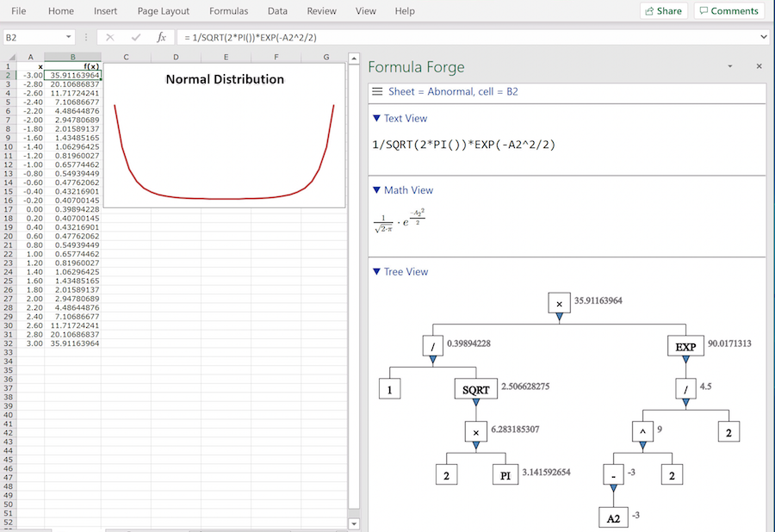Select row 10 header
This screenshot has height=532, width=775.
click(x=9, y=146)
